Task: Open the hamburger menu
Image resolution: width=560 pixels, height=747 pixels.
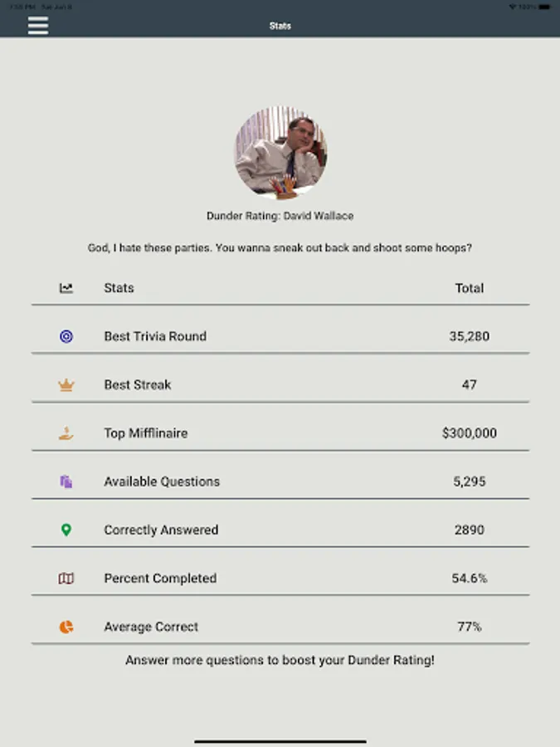Action: pos(38,25)
